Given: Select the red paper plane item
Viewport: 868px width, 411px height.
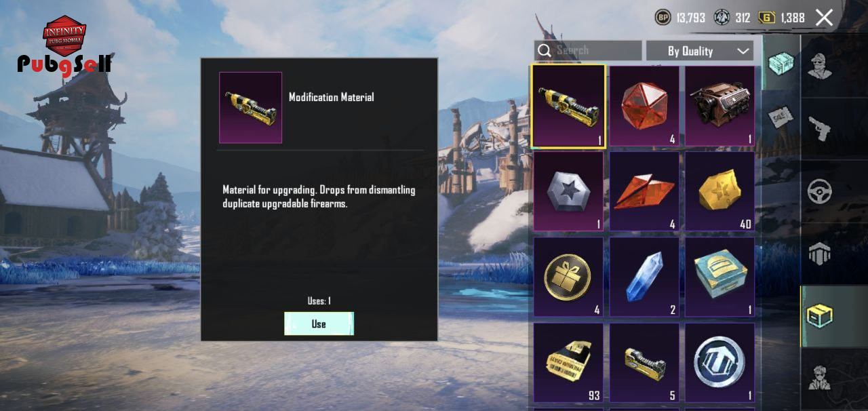Looking at the screenshot, I should pos(644,191).
